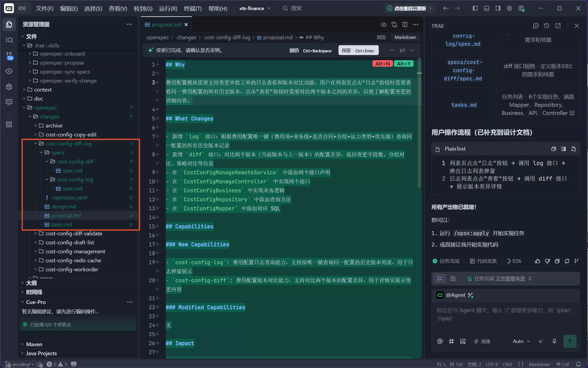588x368 pixels.
Task: Expand the 大纲 outline section
Action: pyautogui.click(x=31, y=283)
